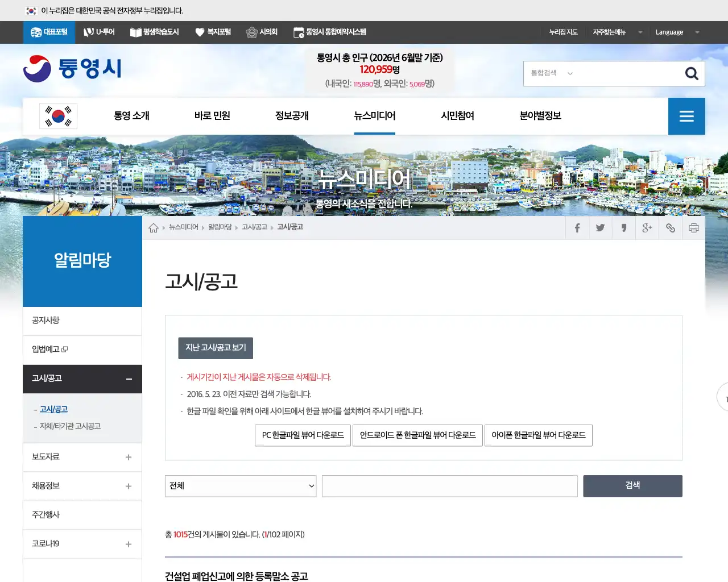
Task: Open 복지포털 site
Action: point(213,32)
